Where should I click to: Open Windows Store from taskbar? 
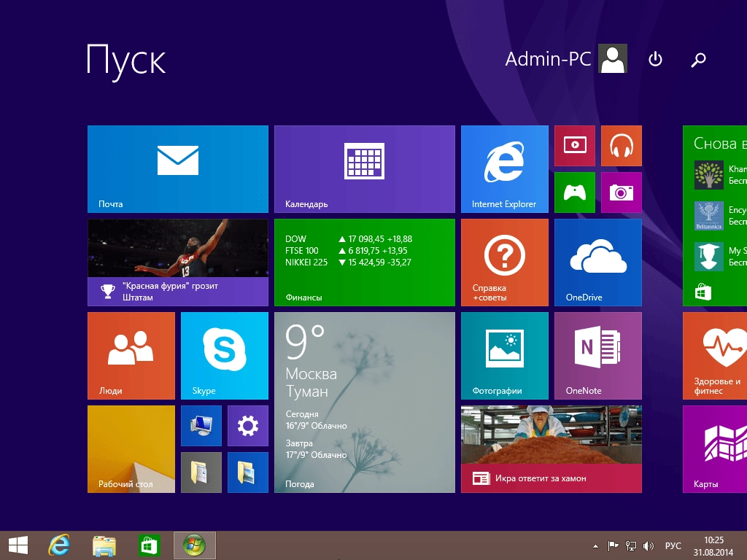149,545
